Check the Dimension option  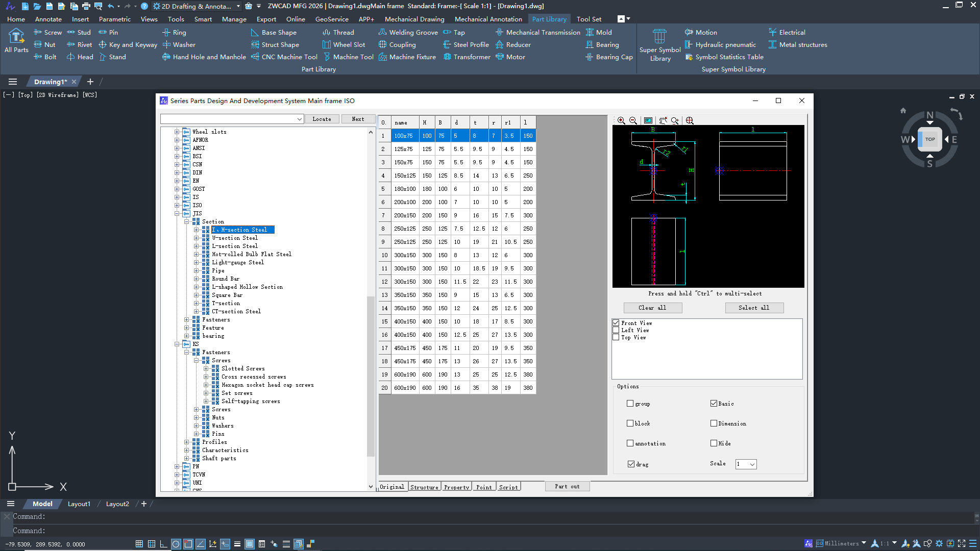[714, 423]
